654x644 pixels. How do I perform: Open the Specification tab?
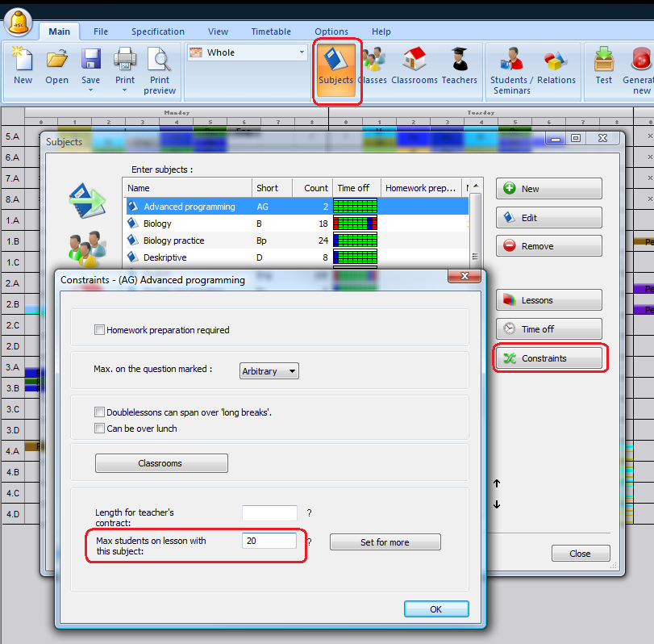click(x=158, y=31)
